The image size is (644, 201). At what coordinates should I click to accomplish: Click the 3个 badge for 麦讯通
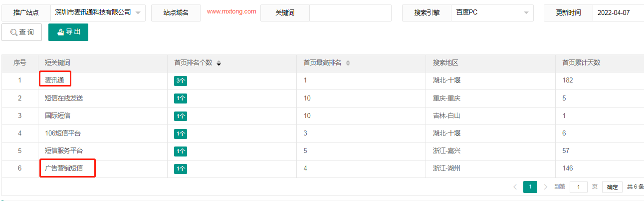[x=181, y=80]
